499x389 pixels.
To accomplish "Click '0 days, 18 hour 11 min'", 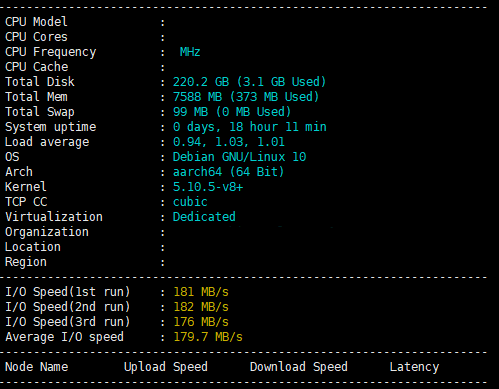I will pyautogui.click(x=250, y=127).
